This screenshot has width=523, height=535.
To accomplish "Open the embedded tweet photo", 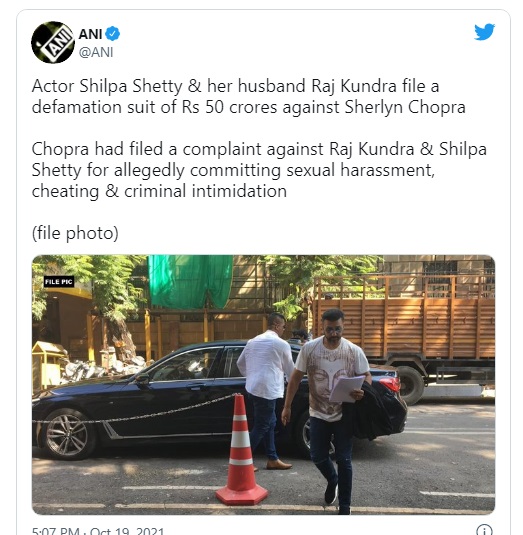I will coord(263,385).
